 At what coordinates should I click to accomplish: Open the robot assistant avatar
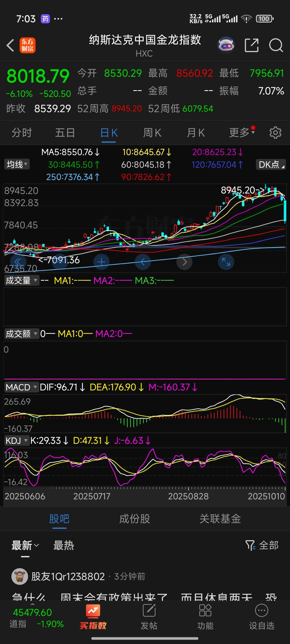(x=226, y=45)
